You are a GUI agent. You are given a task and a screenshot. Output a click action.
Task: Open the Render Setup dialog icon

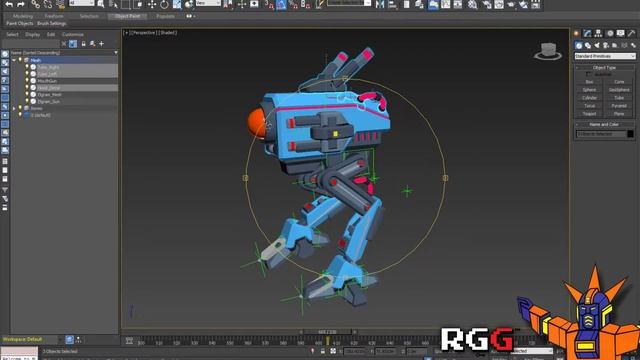(x=487, y=4)
